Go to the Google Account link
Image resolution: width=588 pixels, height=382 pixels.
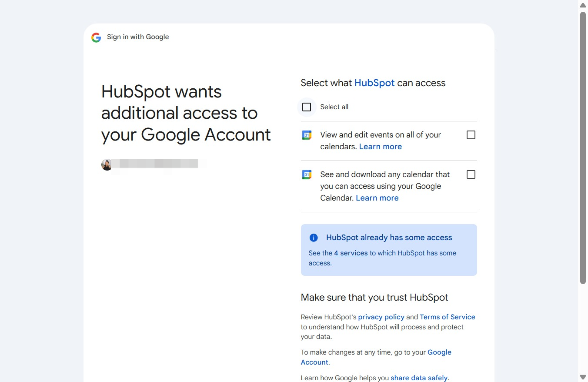(376, 357)
